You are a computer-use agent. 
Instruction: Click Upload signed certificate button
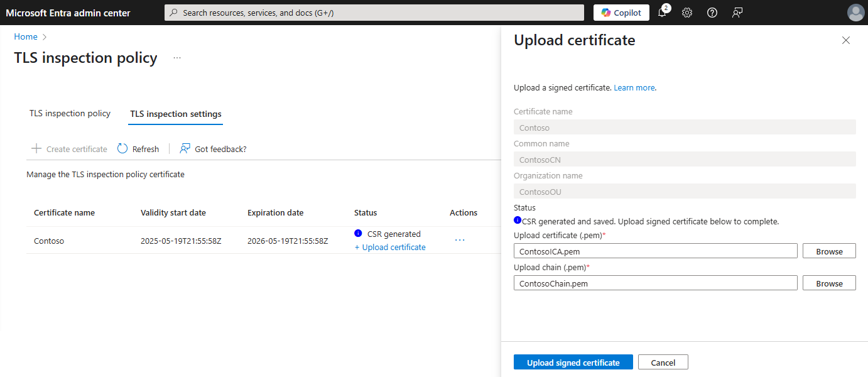(x=573, y=363)
